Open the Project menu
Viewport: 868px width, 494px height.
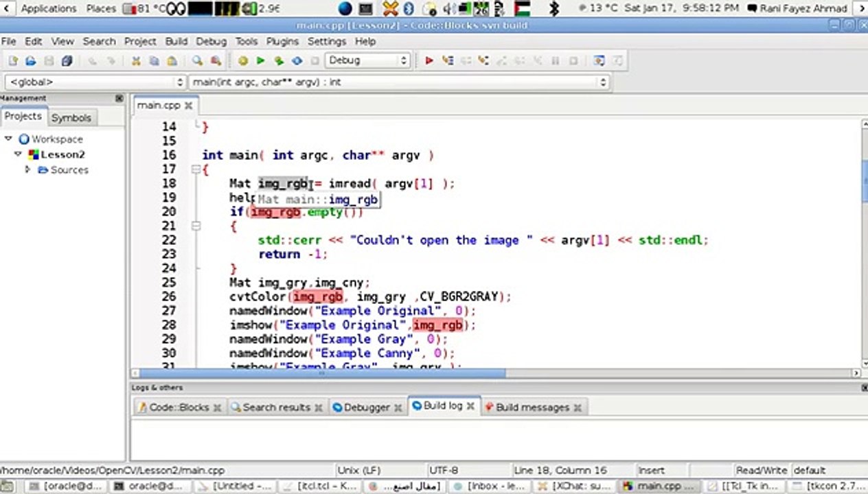point(140,41)
